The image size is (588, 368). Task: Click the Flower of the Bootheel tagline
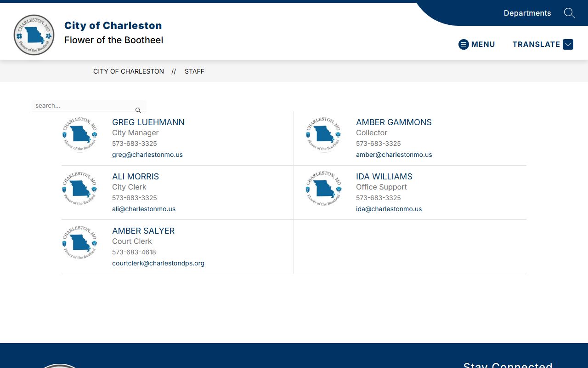[114, 40]
